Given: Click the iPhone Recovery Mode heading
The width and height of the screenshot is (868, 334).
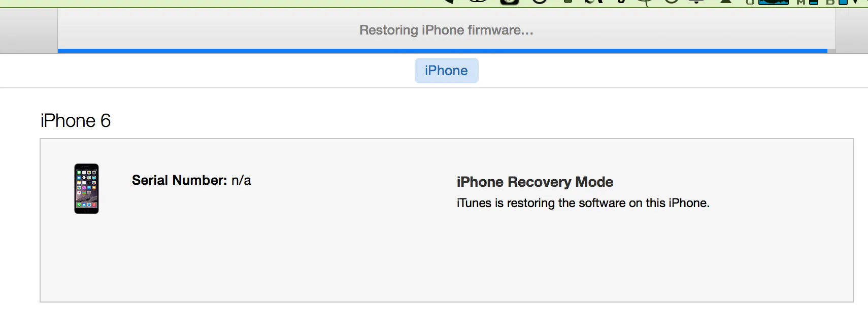Looking at the screenshot, I should point(535,182).
